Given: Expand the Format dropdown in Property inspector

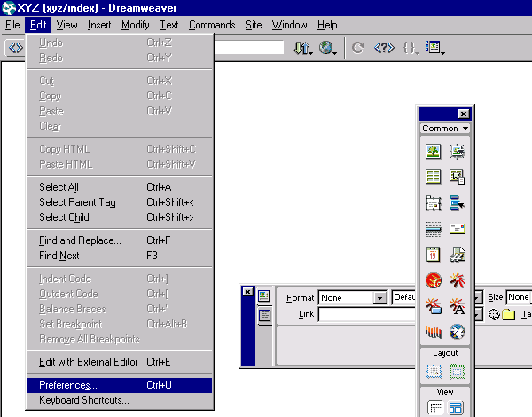Looking at the screenshot, I should (x=379, y=298).
